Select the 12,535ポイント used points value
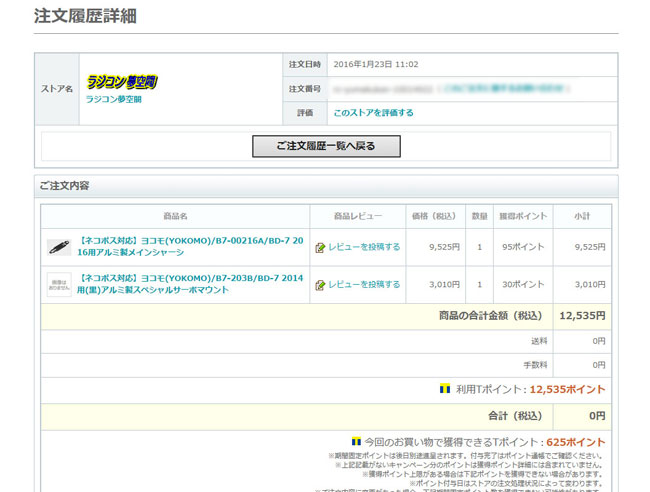650x492 pixels. coord(568,390)
